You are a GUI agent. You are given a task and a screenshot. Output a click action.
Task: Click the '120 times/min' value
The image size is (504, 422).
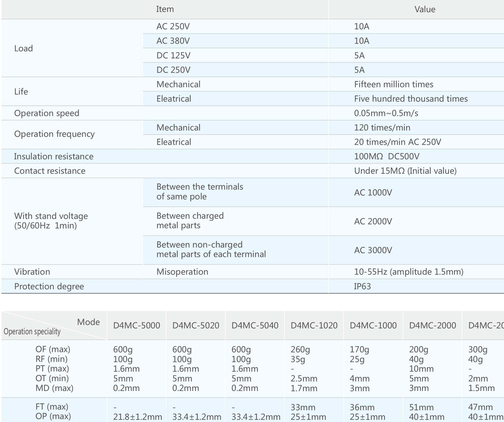click(x=382, y=128)
